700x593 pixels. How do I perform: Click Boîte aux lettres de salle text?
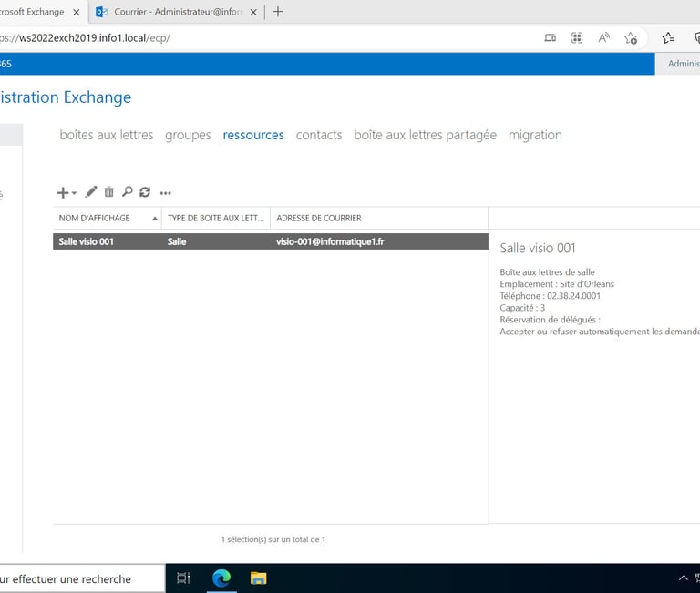[x=547, y=272]
